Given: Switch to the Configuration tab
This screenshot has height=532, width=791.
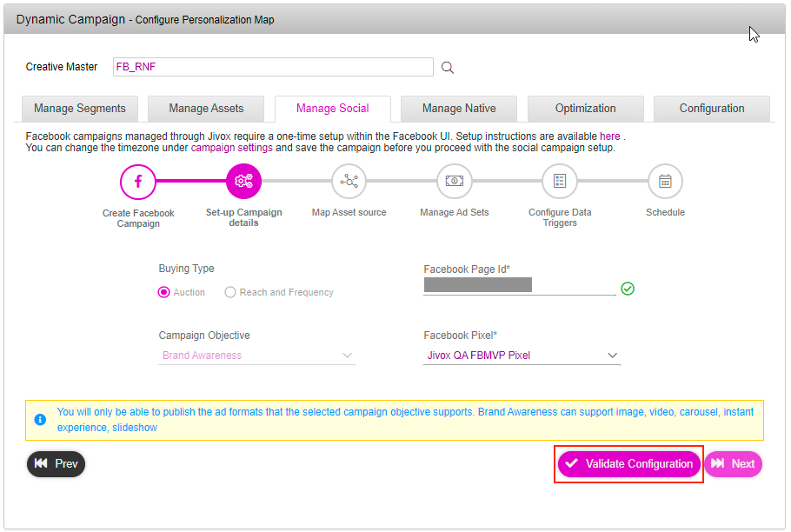Looking at the screenshot, I should click(712, 109).
